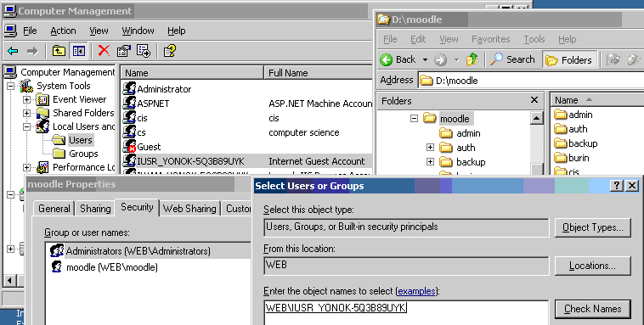
Task: Collapse the moodle folder in Folders pane
Action: [x=414, y=118]
